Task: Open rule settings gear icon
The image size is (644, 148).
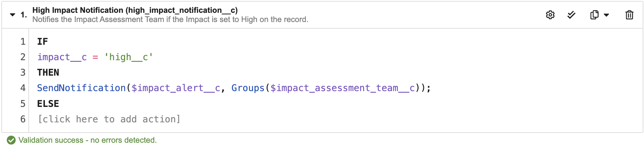Action: tap(550, 15)
